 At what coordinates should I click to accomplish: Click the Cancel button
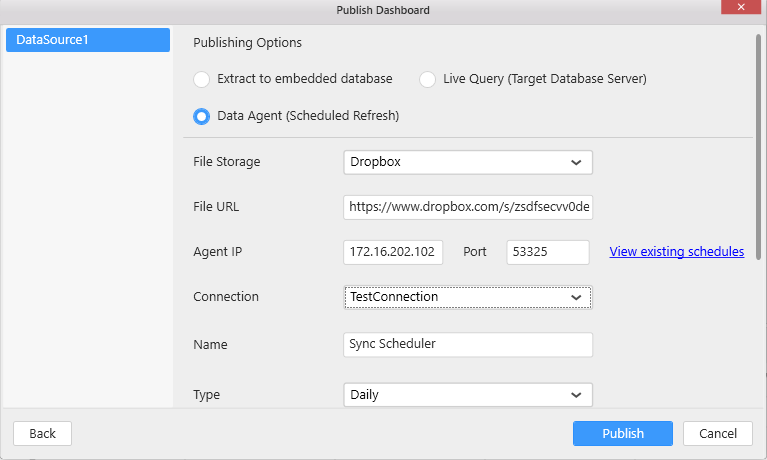(x=717, y=434)
